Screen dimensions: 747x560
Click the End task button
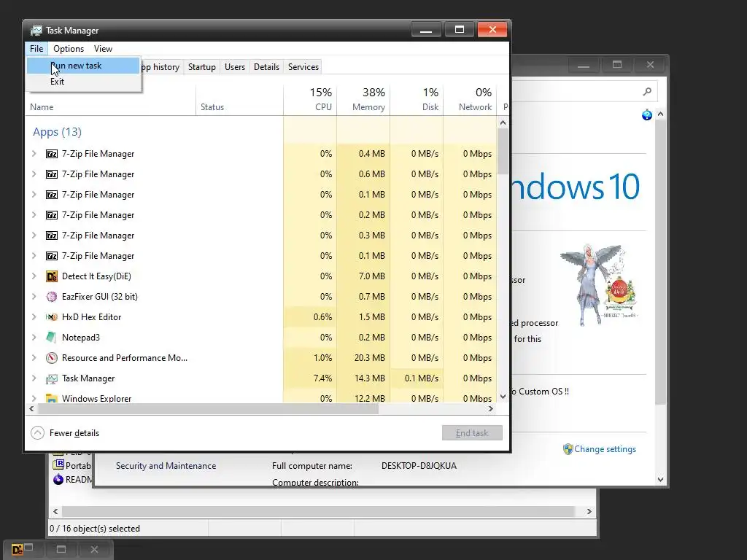472,433
